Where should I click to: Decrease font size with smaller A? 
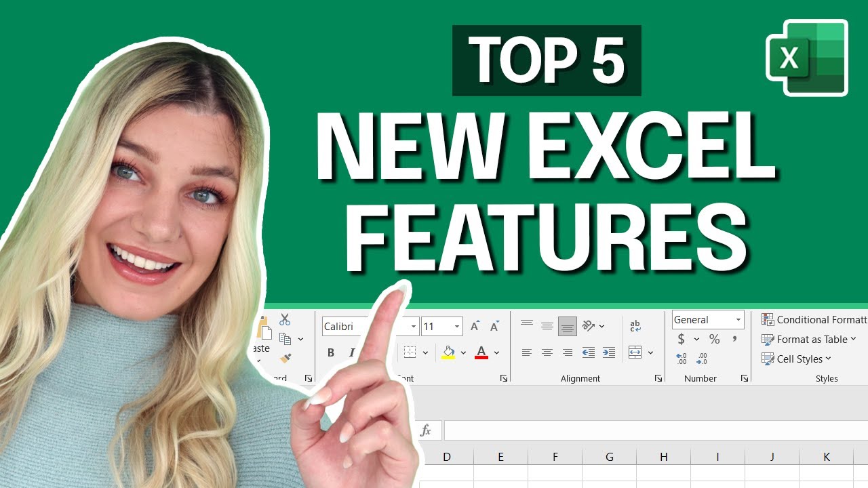point(495,327)
